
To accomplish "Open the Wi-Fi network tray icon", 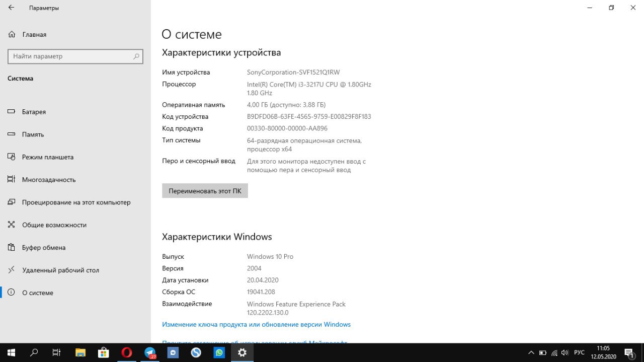I will [554, 352].
